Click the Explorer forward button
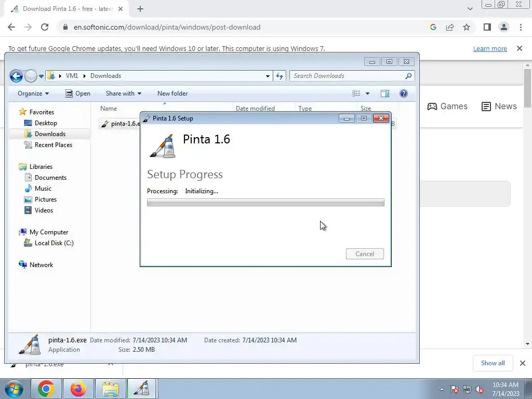532x399 pixels. [x=31, y=76]
